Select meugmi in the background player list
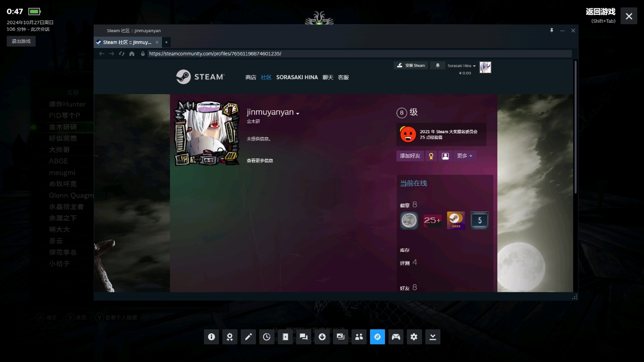The height and width of the screenshot is (362, 644). click(62, 172)
